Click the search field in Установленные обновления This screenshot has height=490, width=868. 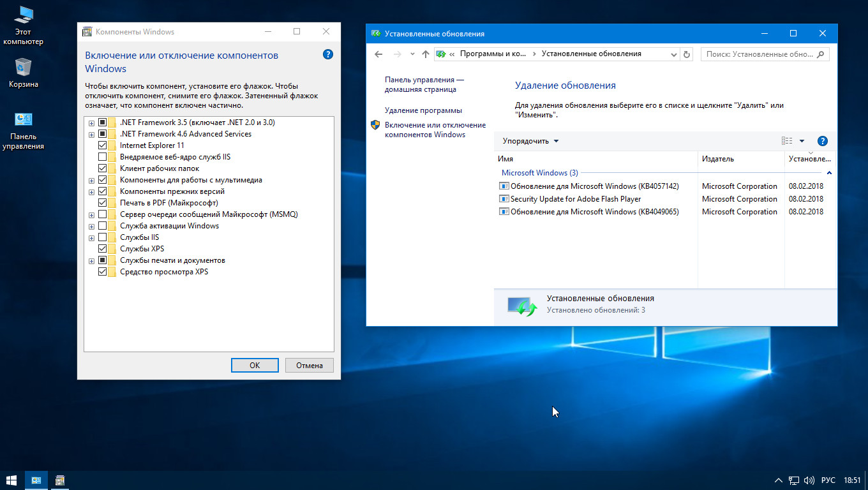(758, 54)
